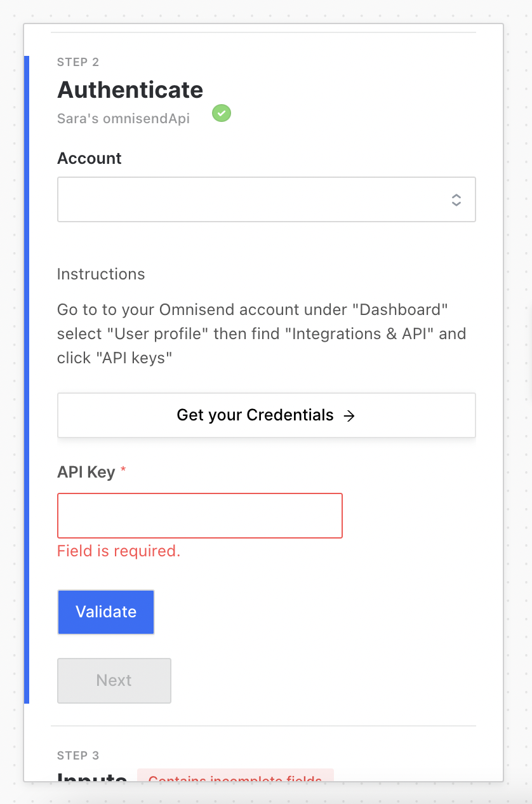Click the Contains incomplete fields badge
The image size is (532, 804).
click(x=236, y=776)
